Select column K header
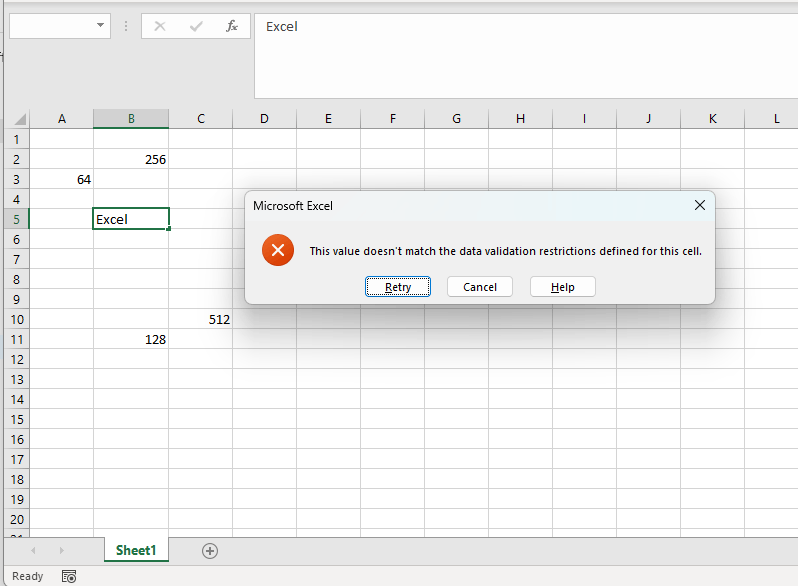The height and width of the screenshot is (586, 798). pyautogui.click(x=712, y=119)
